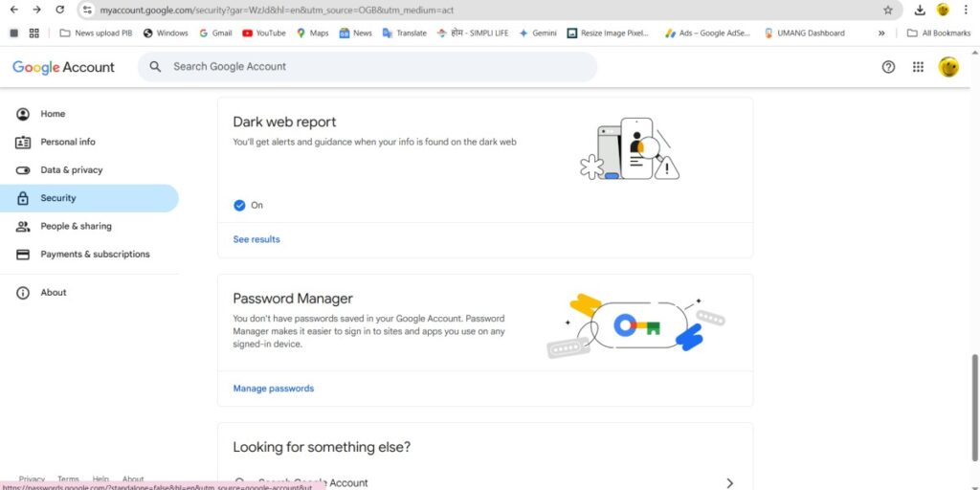Select Data & privacy in sidebar
The height and width of the screenshot is (490, 980).
(71, 169)
